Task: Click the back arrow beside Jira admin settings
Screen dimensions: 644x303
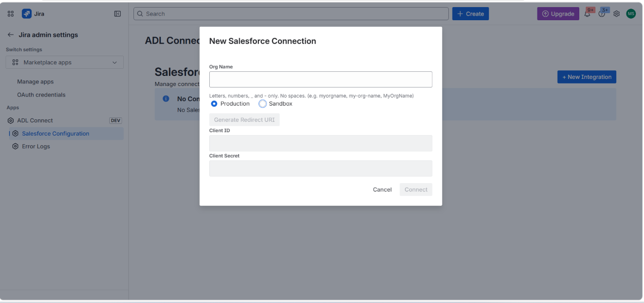Action: pos(11,35)
